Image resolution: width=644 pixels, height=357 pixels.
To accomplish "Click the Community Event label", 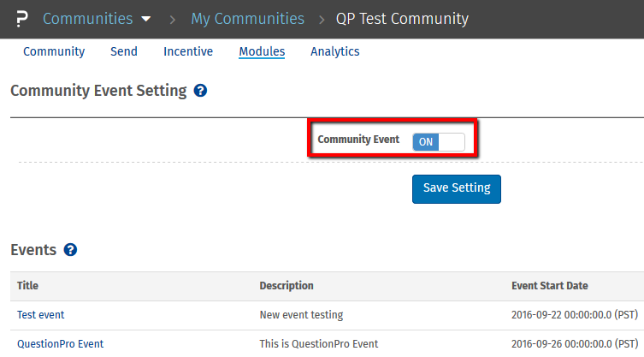I will coord(358,140).
